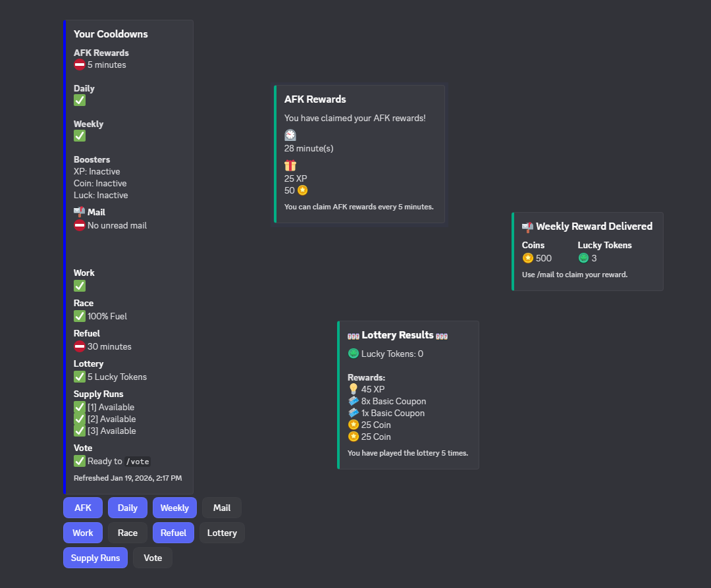
Task: Click the Supply Runs button
Action: [95, 558]
